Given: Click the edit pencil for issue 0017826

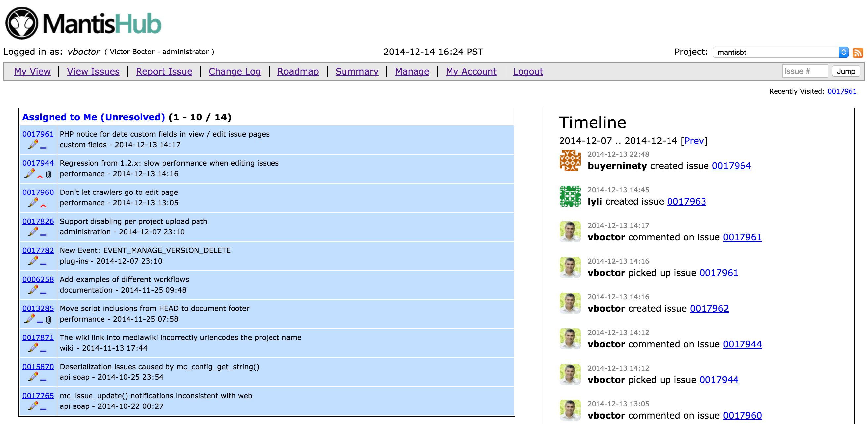Looking at the screenshot, I should 33,232.
